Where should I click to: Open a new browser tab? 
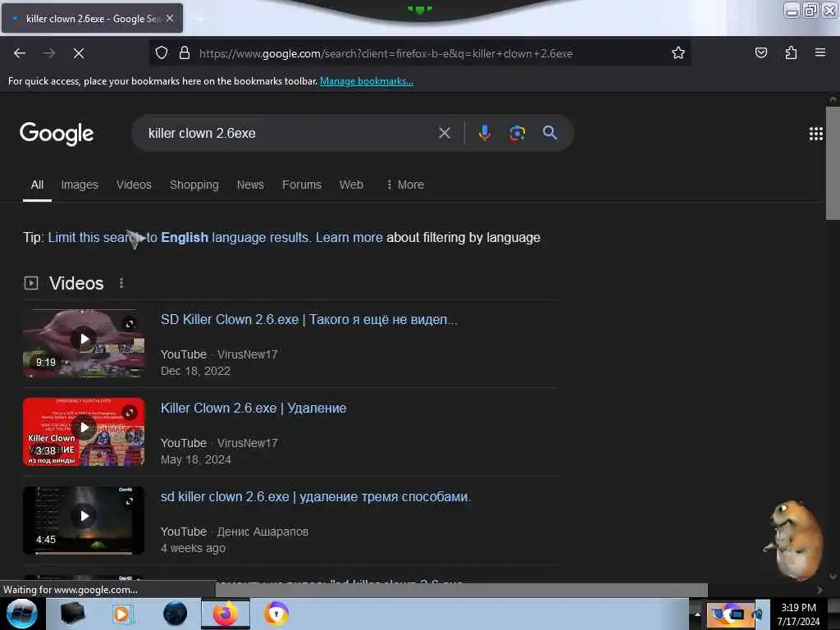click(200, 19)
